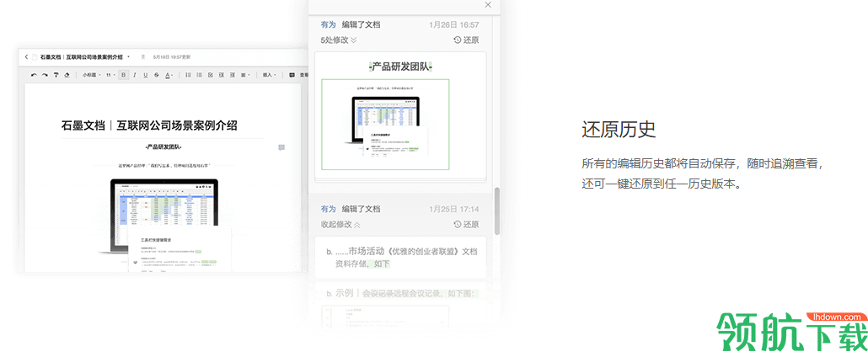The width and height of the screenshot is (868, 357).
Task: Click the 1月26日 16:57 timestamp
Action: point(454,25)
